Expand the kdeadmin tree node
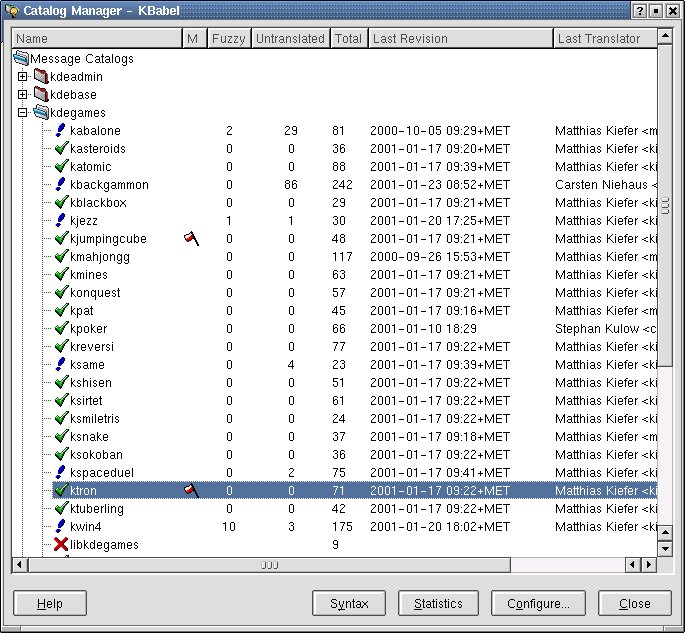 click(23, 77)
